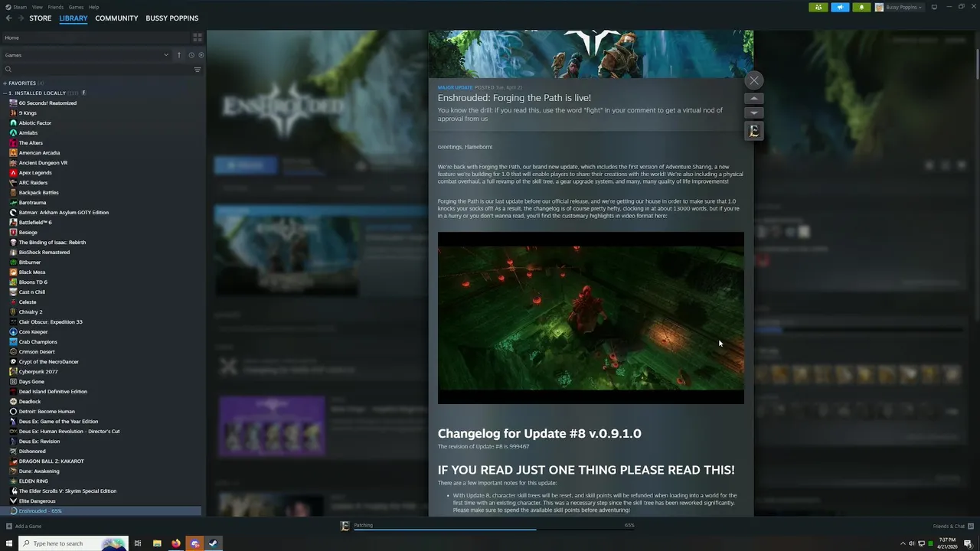Screen dimensions: 980x551
Task: Click the green friends activity button
Action: [x=818, y=7]
